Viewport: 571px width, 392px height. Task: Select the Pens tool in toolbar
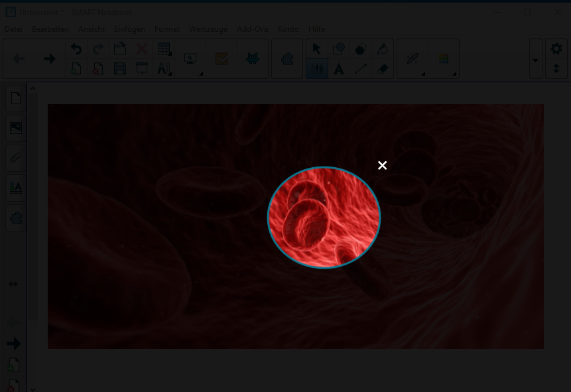[x=317, y=69]
